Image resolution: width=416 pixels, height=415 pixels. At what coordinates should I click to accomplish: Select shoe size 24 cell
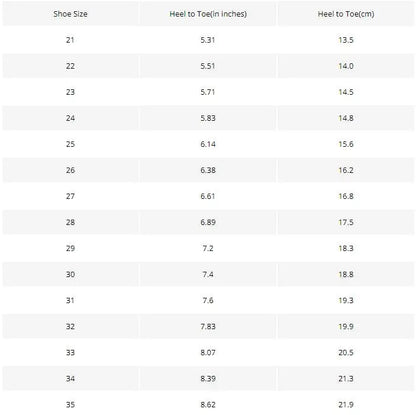70,118
